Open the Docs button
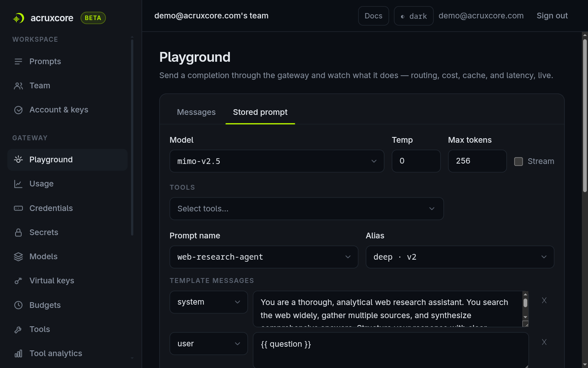 [374, 16]
